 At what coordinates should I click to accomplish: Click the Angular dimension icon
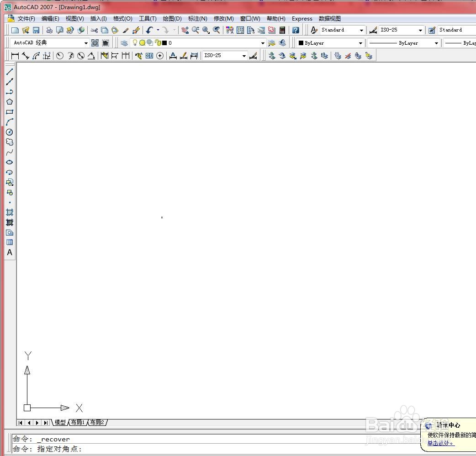coord(91,56)
